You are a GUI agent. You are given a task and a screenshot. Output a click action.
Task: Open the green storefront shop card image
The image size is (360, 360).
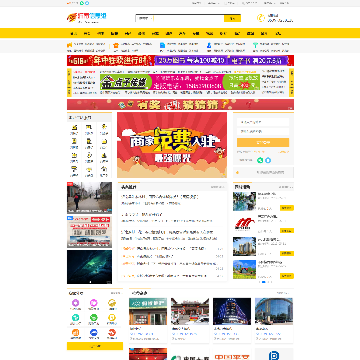pos(148,311)
